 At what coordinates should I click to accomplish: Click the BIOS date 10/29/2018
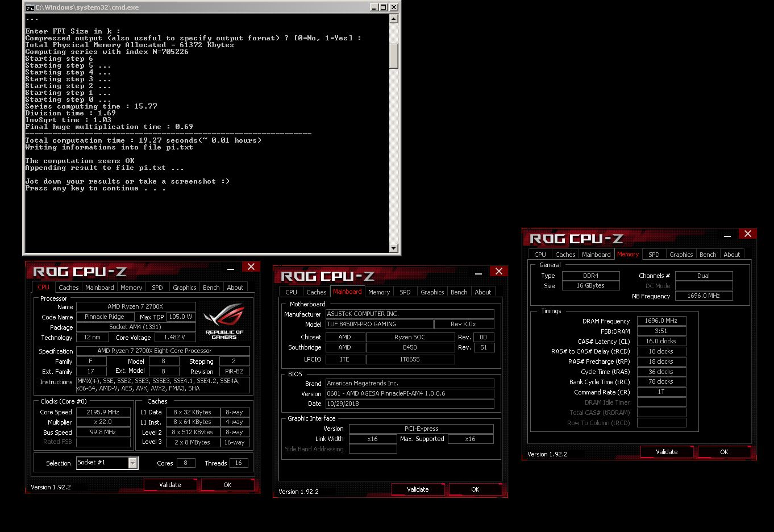[410, 404]
